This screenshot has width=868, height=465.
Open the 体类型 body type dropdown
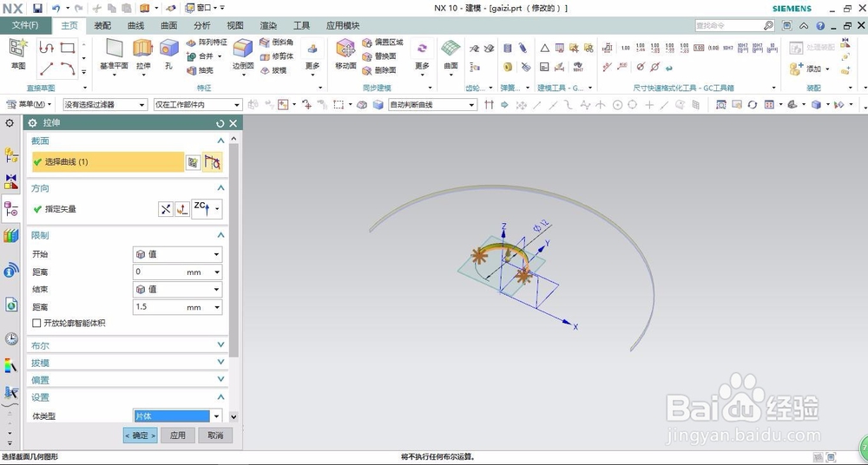coord(178,416)
